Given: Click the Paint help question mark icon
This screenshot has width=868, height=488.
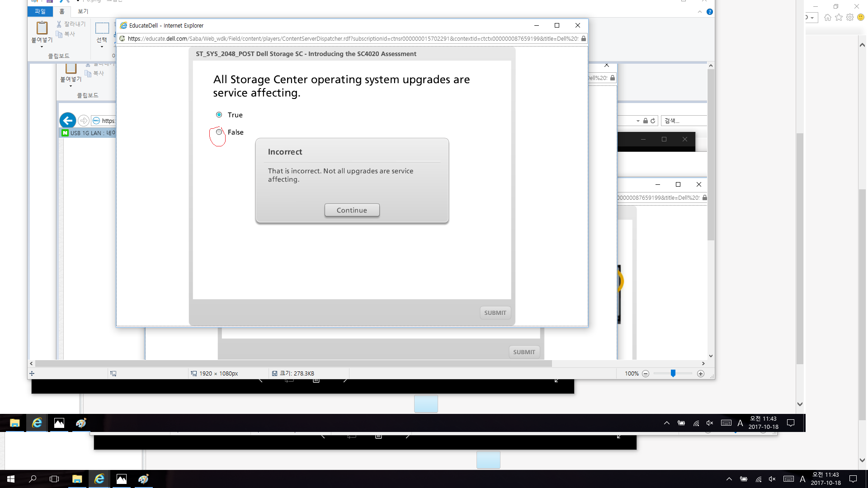Looking at the screenshot, I should pyautogui.click(x=710, y=12).
